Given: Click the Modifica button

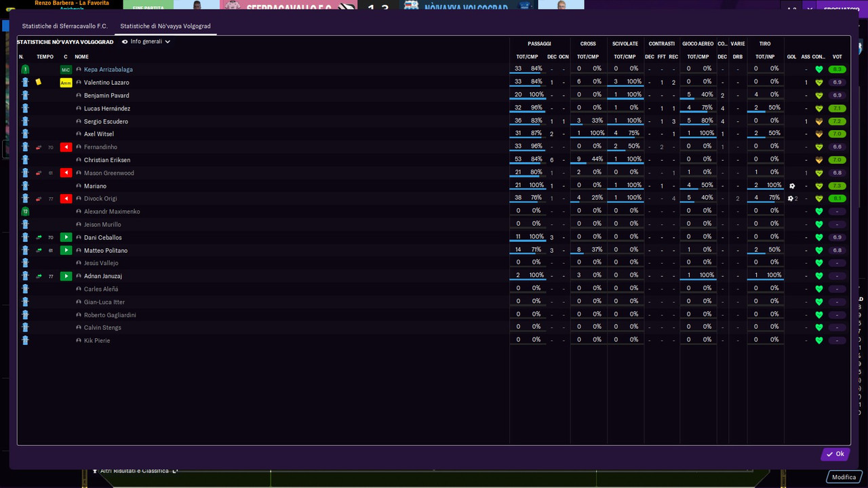Looking at the screenshot, I should pos(844,477).
